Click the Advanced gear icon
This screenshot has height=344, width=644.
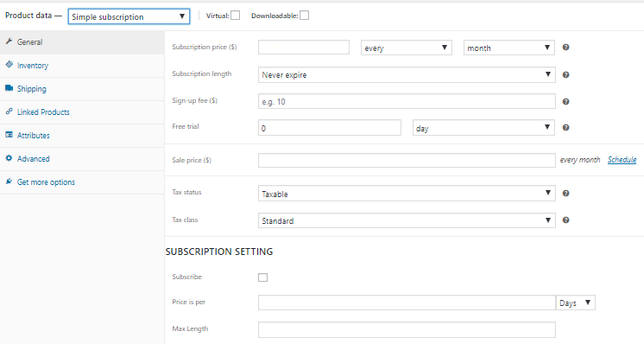click(x=9, y=158)
